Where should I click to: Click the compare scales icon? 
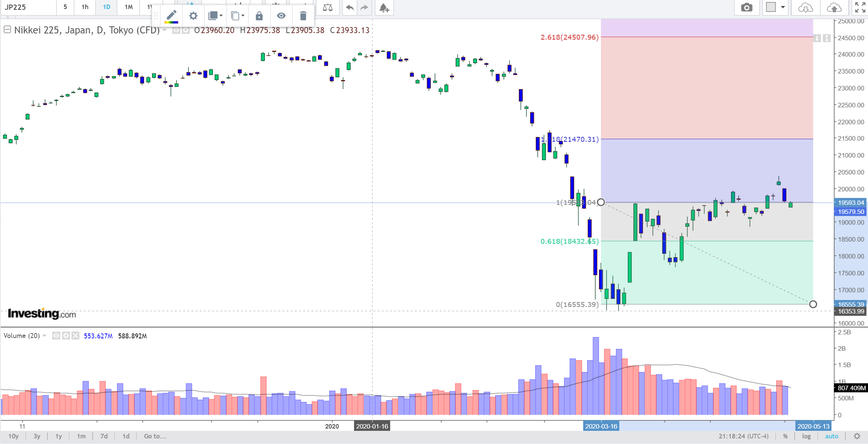pyautogui.click(x=327, y=8)
